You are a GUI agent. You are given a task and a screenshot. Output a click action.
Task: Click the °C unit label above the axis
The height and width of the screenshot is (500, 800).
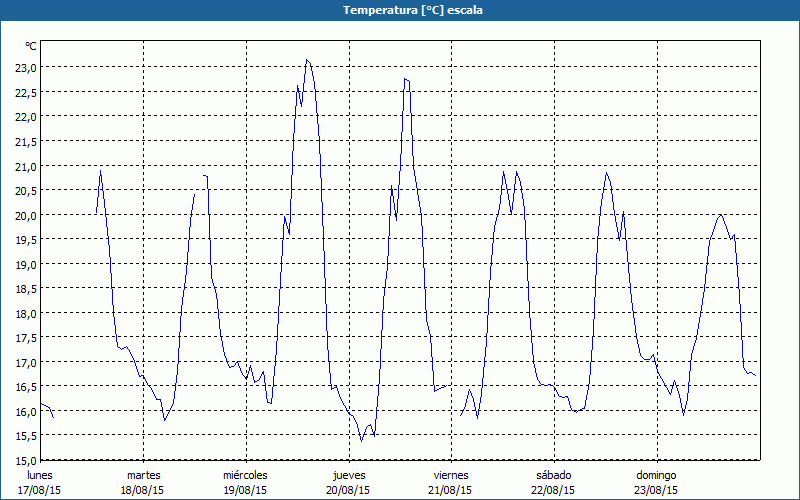pyautogui.click(x=31, y=46)
